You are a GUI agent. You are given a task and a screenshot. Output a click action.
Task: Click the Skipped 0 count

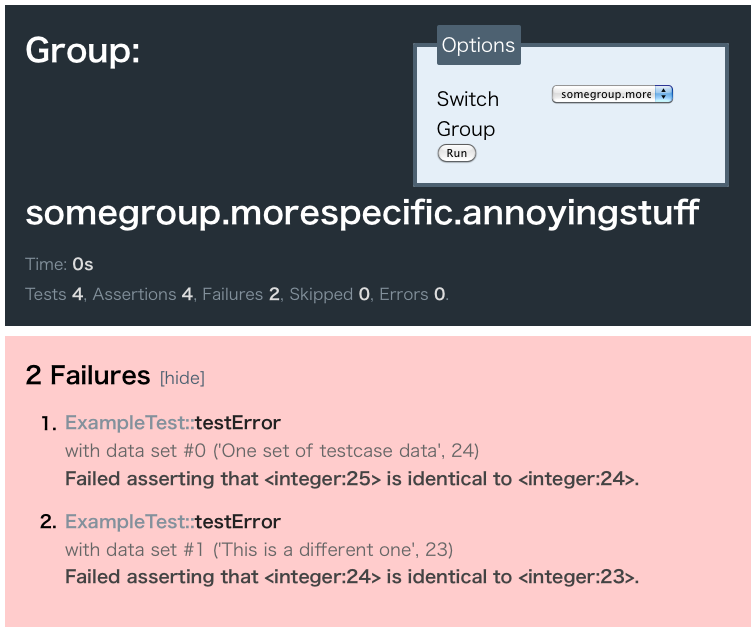329,294
